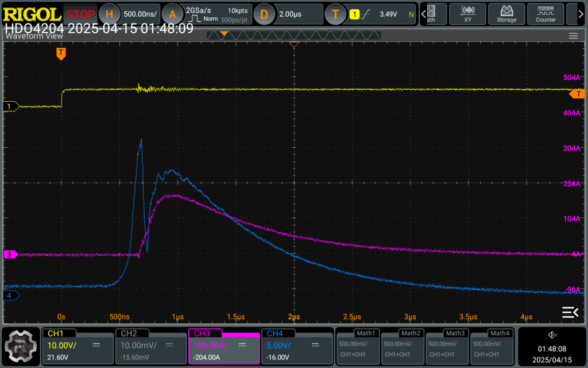Open the Waveform View hamburger menu
The image size is (588, 368).
pos(573,36)
